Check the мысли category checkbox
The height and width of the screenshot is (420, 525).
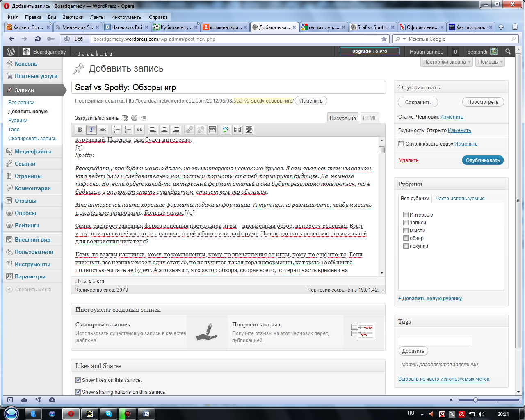tap(406, 231)
